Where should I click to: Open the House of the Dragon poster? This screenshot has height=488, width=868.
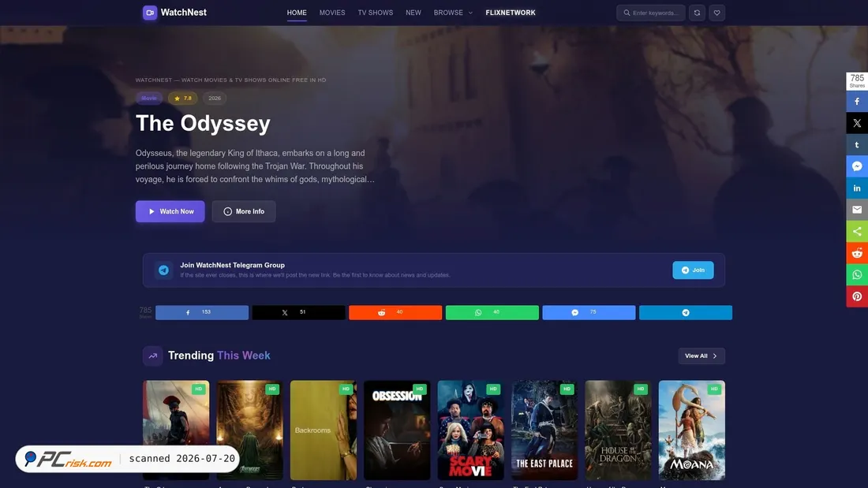618,430
